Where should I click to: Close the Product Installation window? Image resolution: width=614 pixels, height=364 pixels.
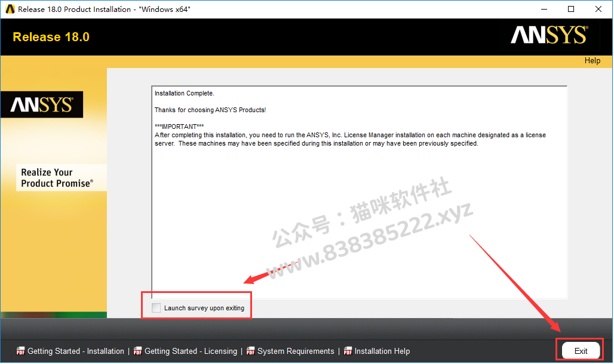(x=598, y=9)
